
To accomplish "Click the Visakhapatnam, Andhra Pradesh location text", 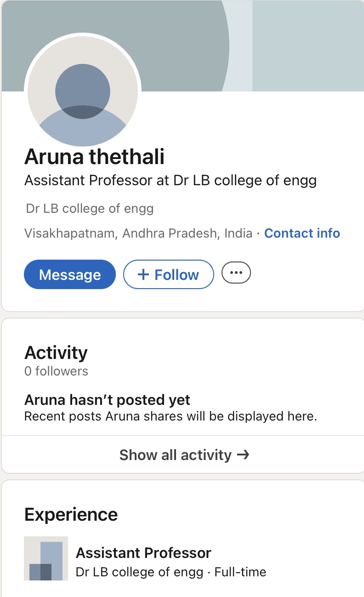I will 138,233.
